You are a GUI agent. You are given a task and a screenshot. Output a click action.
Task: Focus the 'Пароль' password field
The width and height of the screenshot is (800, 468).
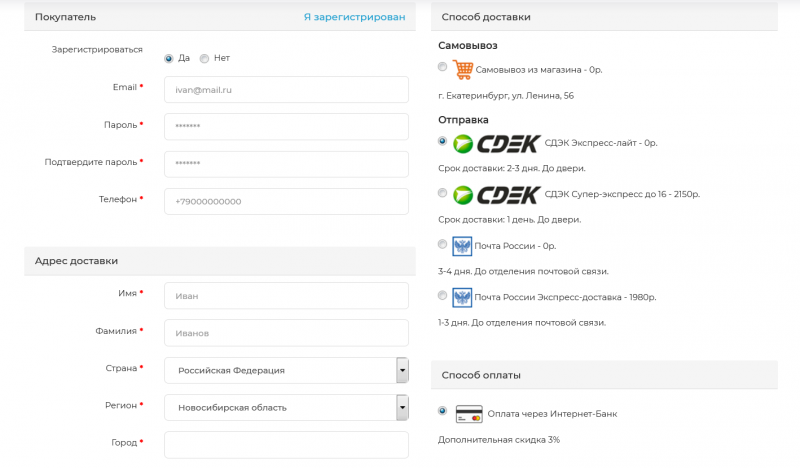pyautogui.click(x=286, y=126)
